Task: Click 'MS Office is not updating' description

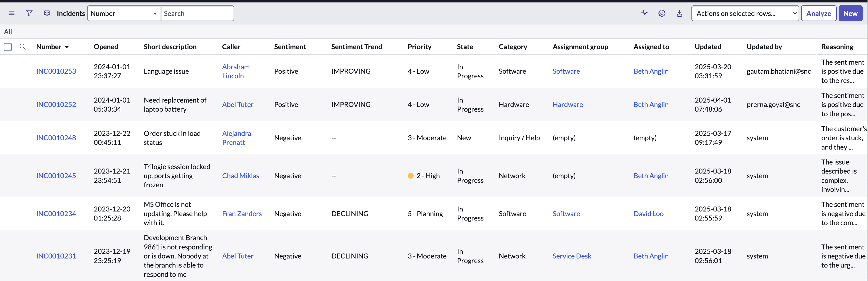Action: click(x=175, y=214)
